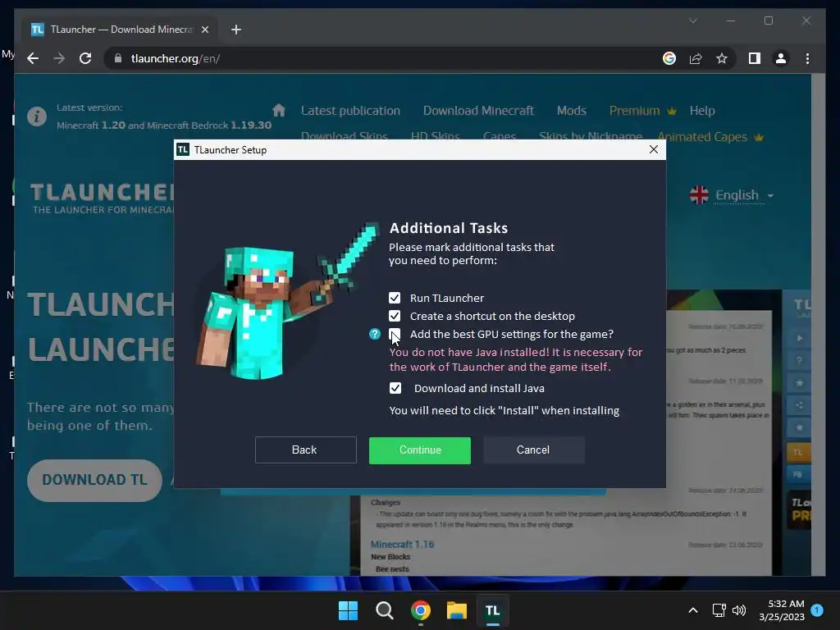The width and height of the screenshot is (840, 630).
Task: Click the tlauncher.org address bar
Action: coord(375,58)
